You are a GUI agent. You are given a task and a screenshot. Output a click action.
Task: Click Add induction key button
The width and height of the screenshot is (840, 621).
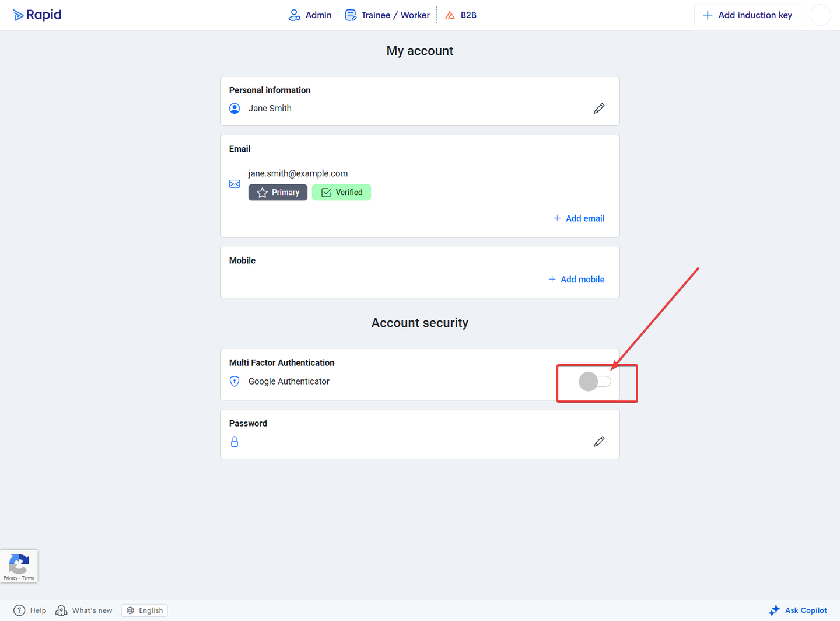[747, 15]
